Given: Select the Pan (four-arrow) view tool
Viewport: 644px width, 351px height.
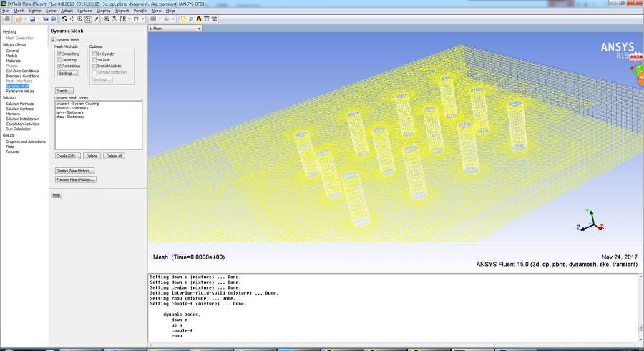Looking at the screenshot, I should (72, 19).
